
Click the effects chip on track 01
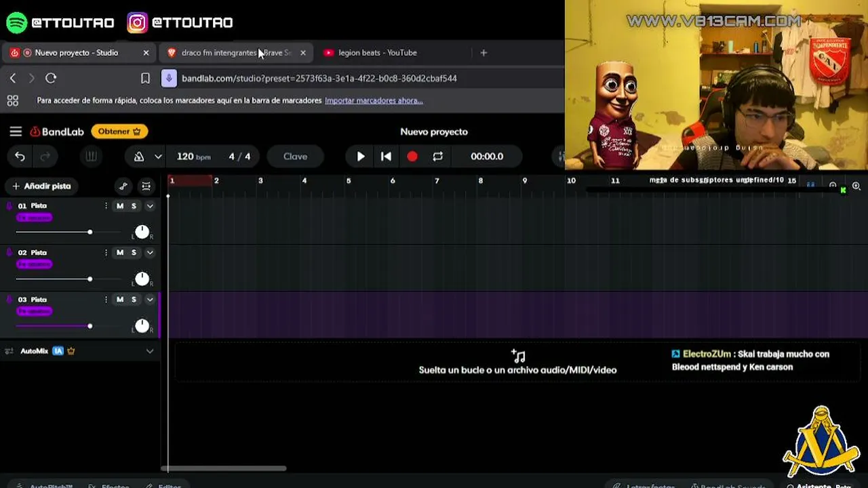tap(35, 218)
